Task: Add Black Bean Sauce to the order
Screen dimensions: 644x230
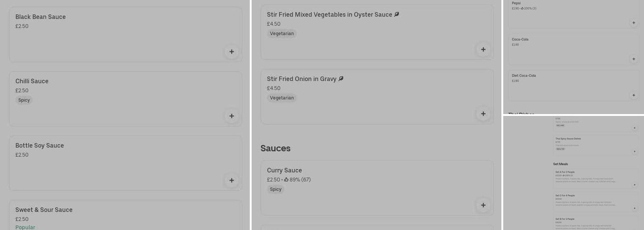Action: pyautogui.click(x=231, y=52)
